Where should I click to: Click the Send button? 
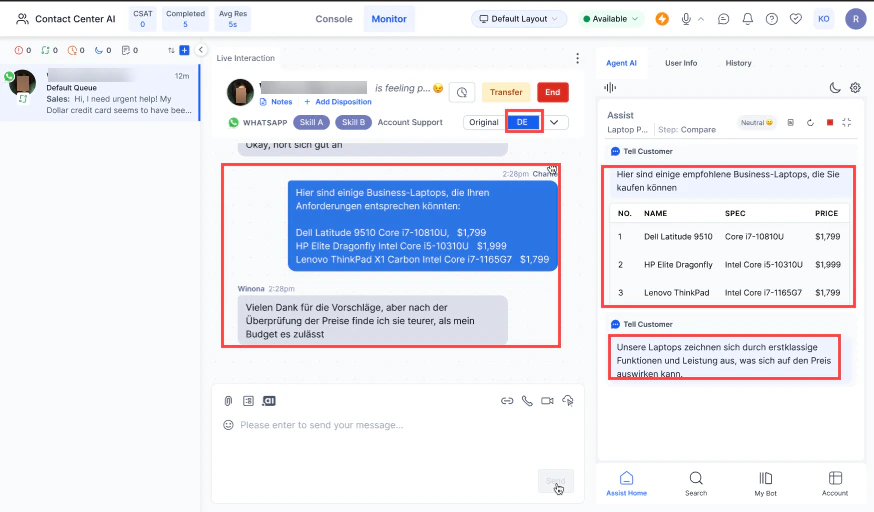pos(555,481)
